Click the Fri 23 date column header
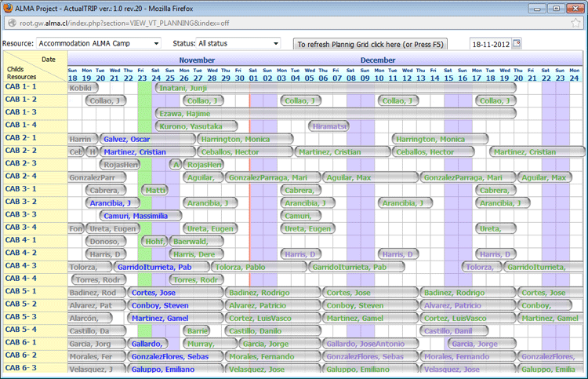Screen dimensions: 588x379 tap(142, 75)
